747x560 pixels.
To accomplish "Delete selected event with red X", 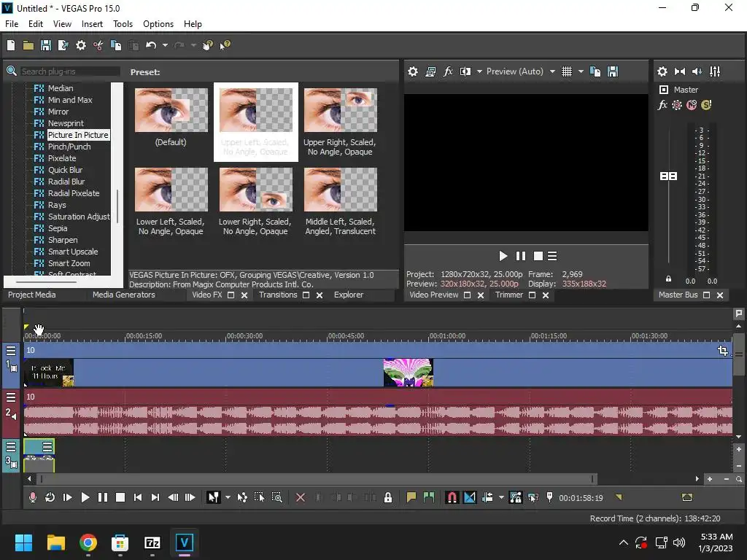I will click(x=300, y=497).
